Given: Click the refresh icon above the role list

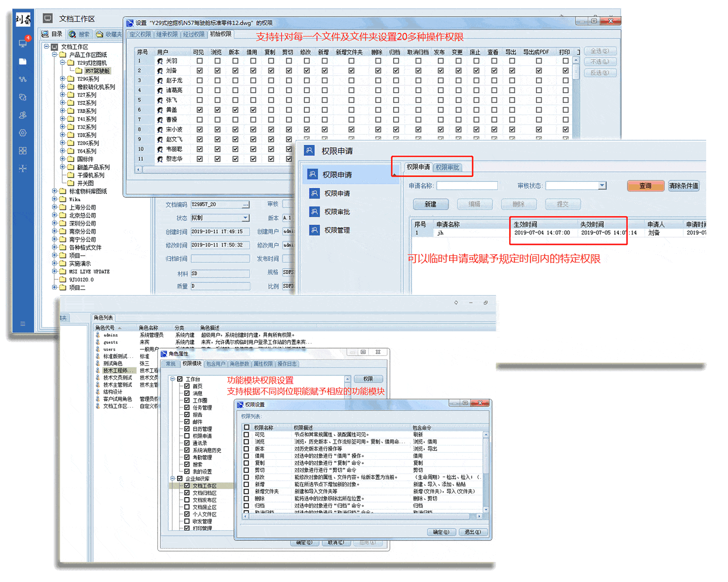Looking at the screenshot, I should click(x=456, y=302).
